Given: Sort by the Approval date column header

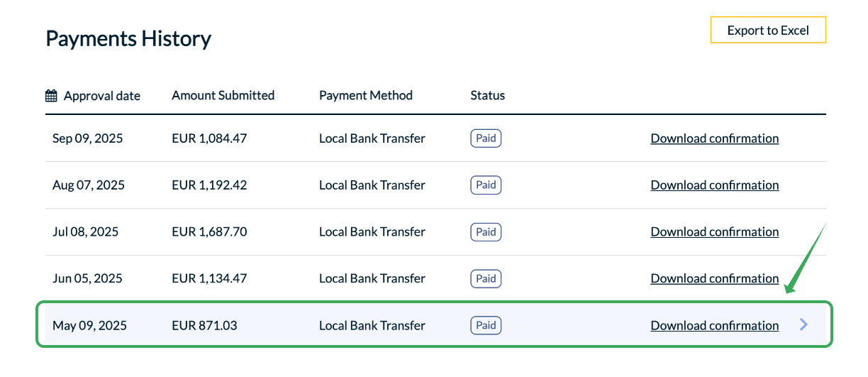Looking at the screenshot, I should 101,96.
